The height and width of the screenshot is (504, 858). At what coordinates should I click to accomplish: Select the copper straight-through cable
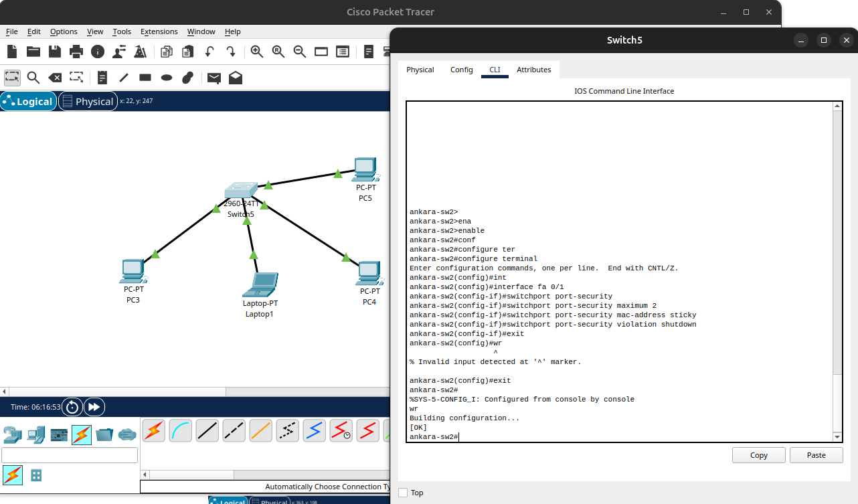(x=207, y=431)
